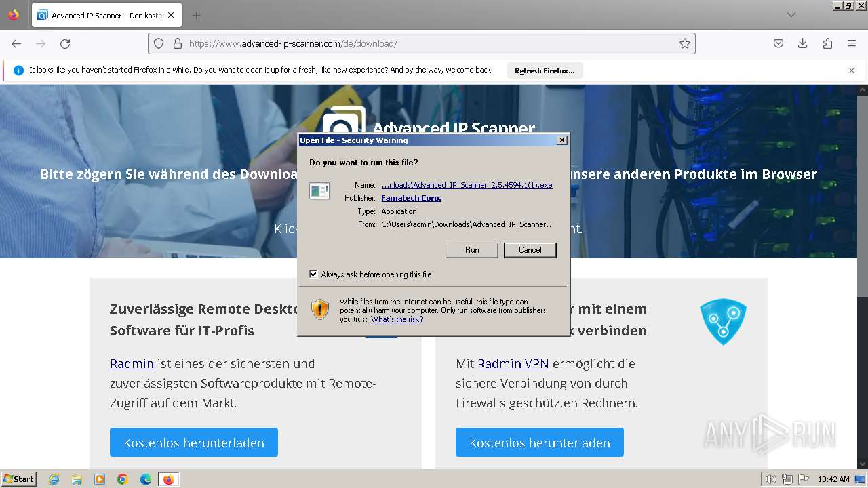Launch Google Chrome from taskbar

point(123,479)
